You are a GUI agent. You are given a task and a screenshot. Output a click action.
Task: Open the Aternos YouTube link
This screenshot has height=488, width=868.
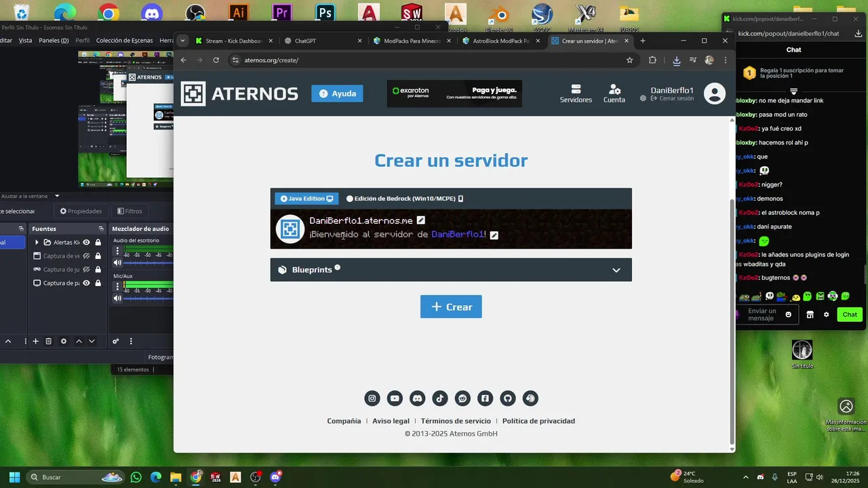395,399
